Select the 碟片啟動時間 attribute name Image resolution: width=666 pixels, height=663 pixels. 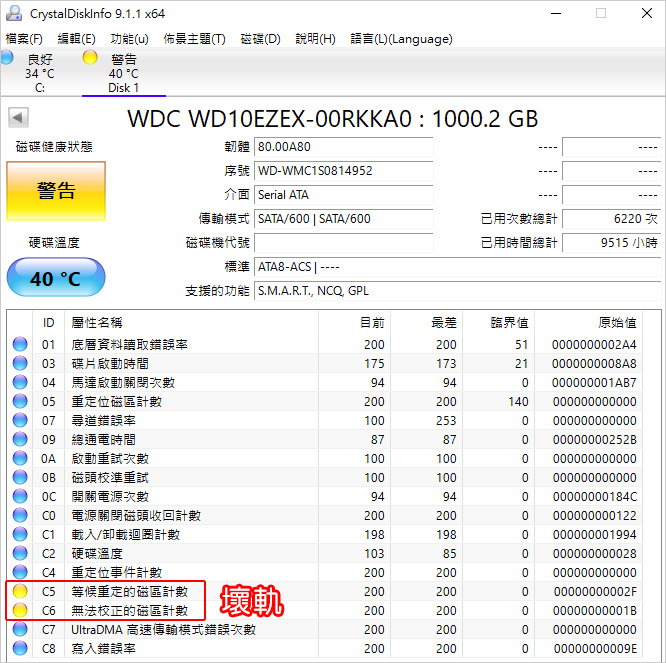[110, 364]
